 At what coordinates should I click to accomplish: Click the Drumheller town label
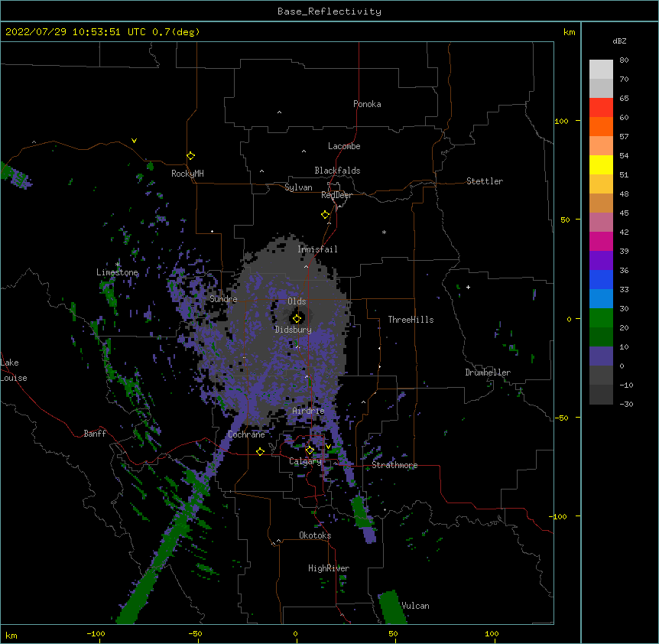click(x=488, y=372)
